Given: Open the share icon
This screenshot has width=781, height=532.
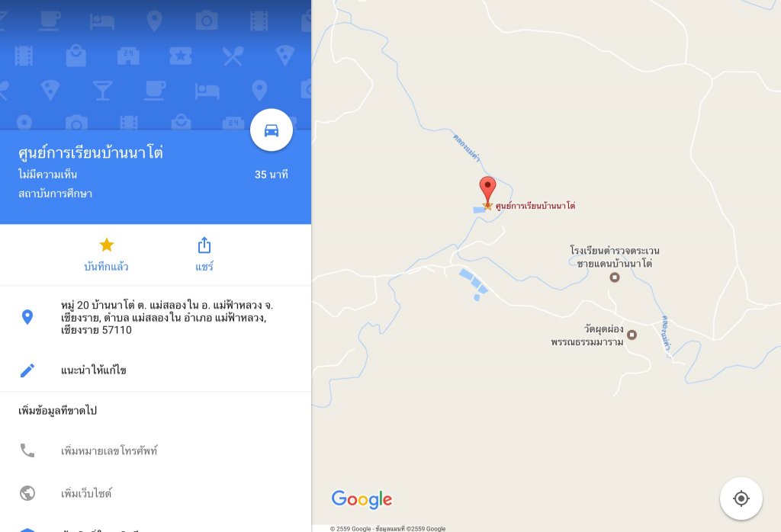Looking at the screenshot, I should coord(204,245).
